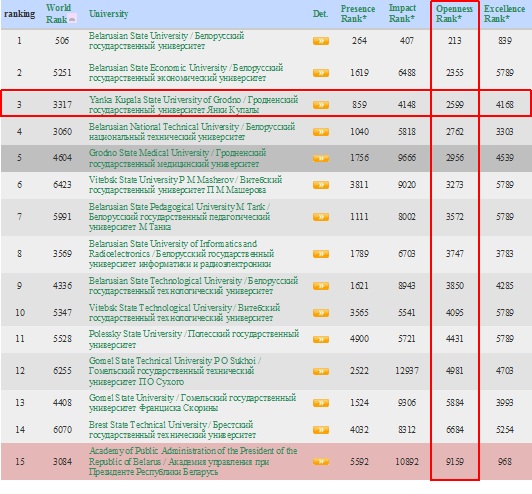This screenshot has width=532, height=494.
Task: Open Polessky State University link
Action: point(194,339)
